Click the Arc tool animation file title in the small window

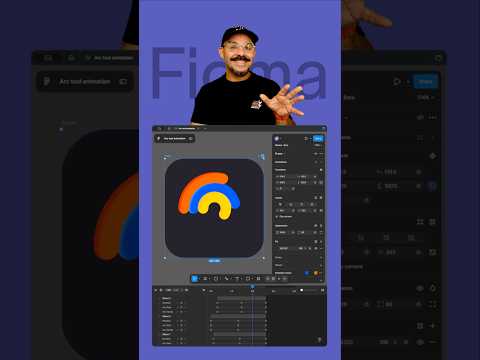[x=174, y=138]
